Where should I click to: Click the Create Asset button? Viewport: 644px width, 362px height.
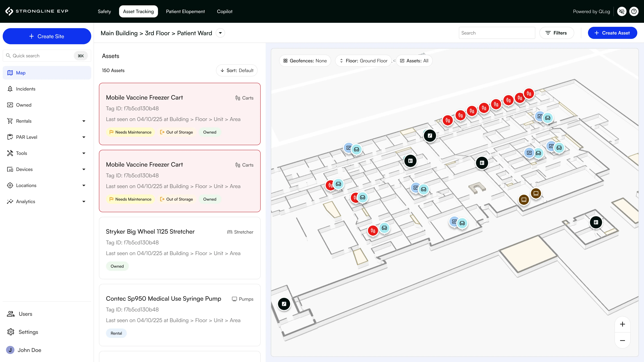coord(612,33)
